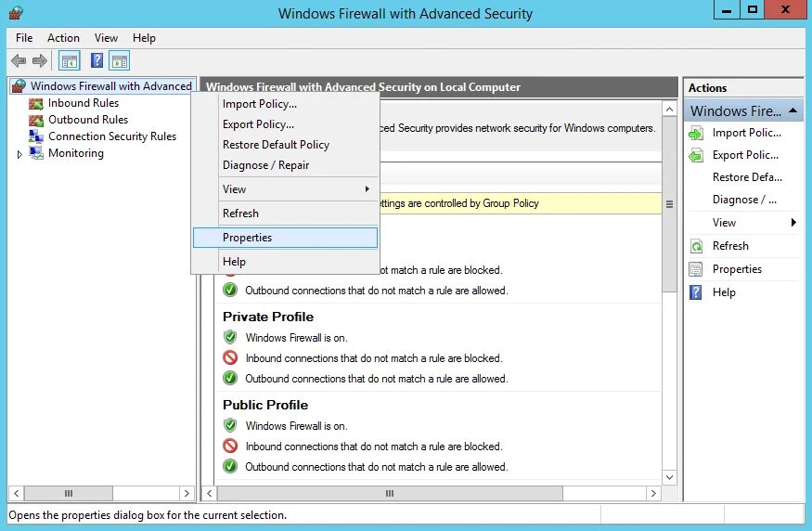812x531 pixels.
Task: Click the Properties icon in Actions pane
Action: (x=696, y=269)
